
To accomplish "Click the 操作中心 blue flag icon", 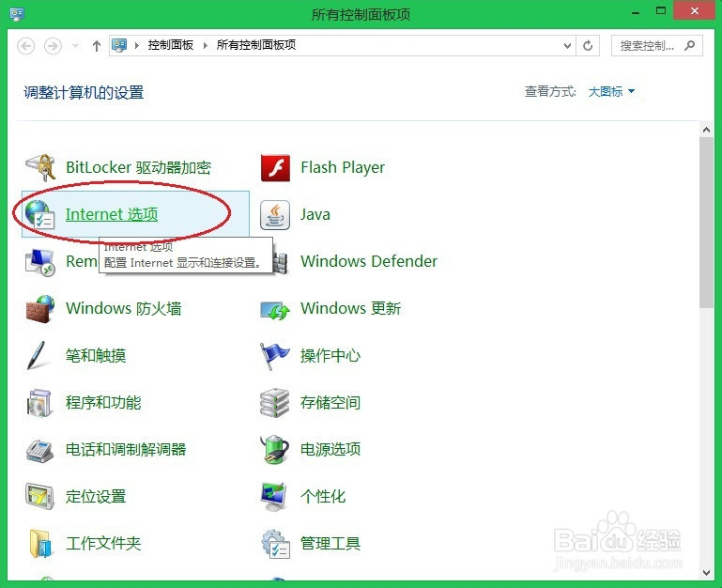I will click(x=274, y=356).
